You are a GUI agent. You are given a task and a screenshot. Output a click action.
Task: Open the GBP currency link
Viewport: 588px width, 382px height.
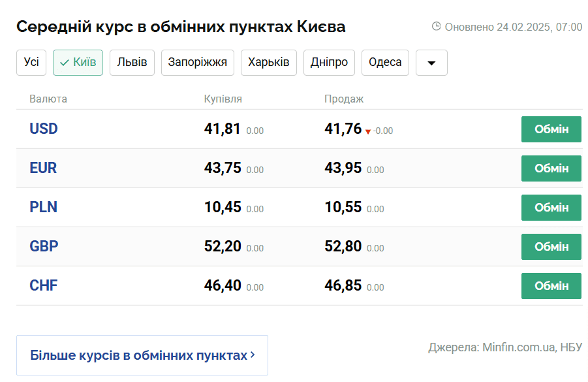point(44,246)
